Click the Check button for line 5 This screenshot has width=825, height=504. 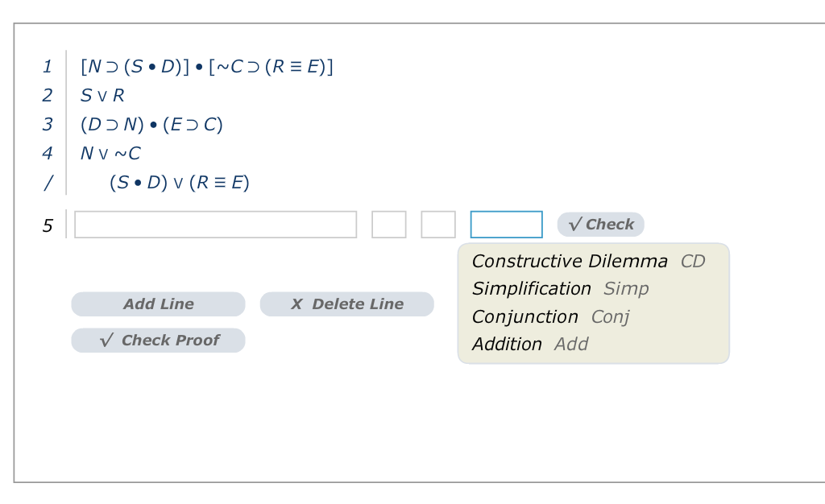click(600, 224)
